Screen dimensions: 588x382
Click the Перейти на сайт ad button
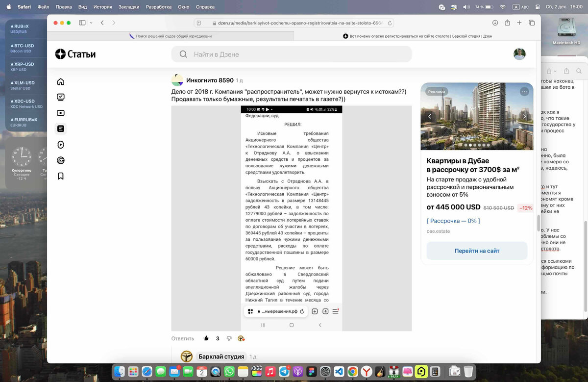(x=476, y=250)
